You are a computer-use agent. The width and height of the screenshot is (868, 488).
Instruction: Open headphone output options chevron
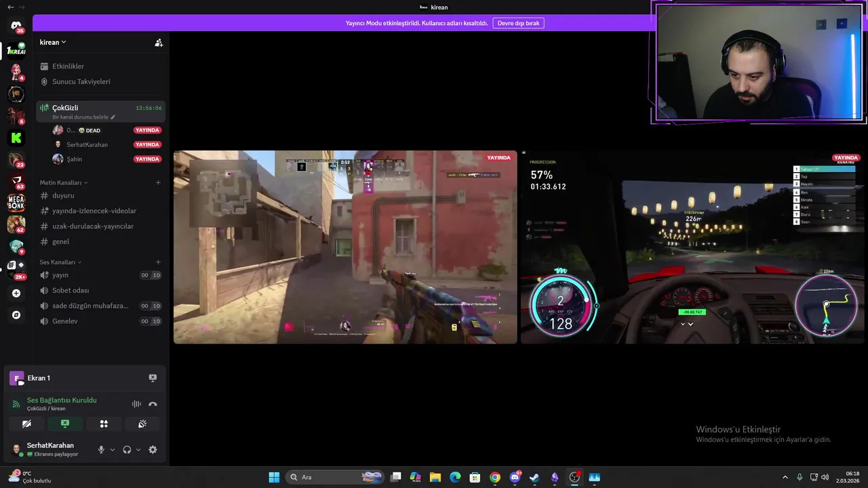[x=138, y=449]
